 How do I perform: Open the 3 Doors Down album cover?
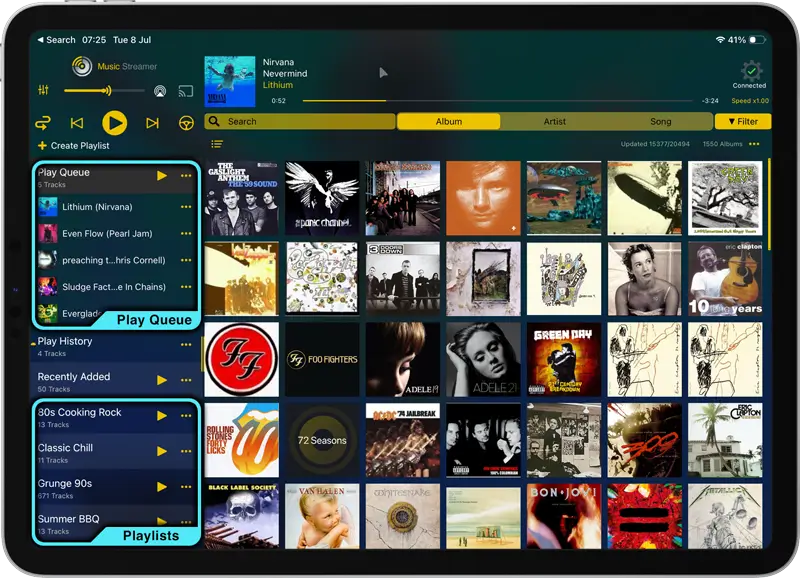point(403,279)
